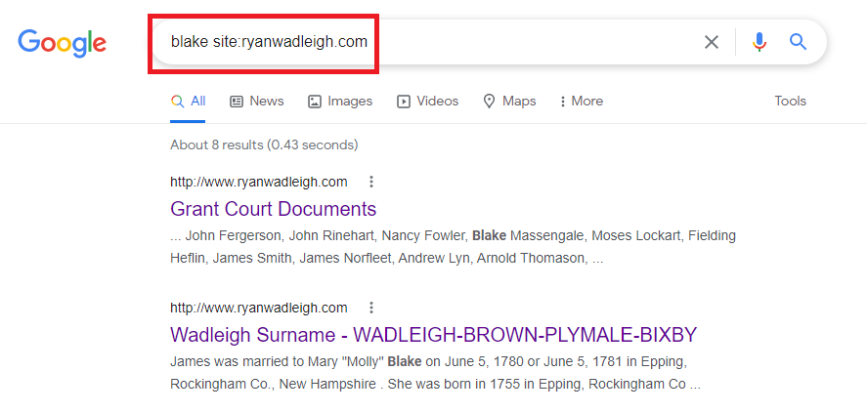
Task: Switch to the News tab
Action: [257, 102]
